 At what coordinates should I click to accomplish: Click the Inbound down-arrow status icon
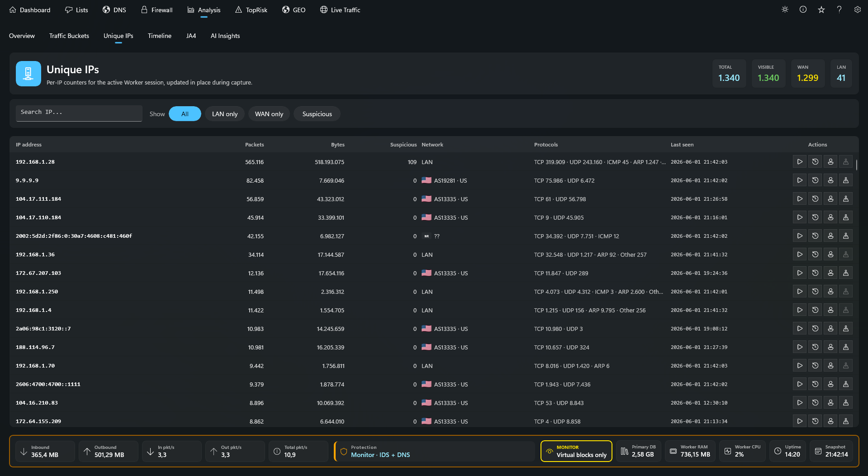coord(24,451)
